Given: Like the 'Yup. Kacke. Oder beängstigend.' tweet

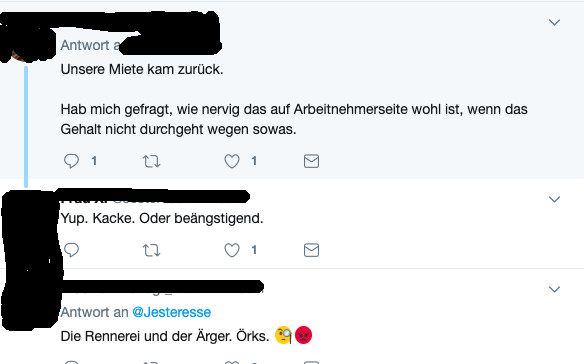Looking at the screenshot, I should pos(232,250).
